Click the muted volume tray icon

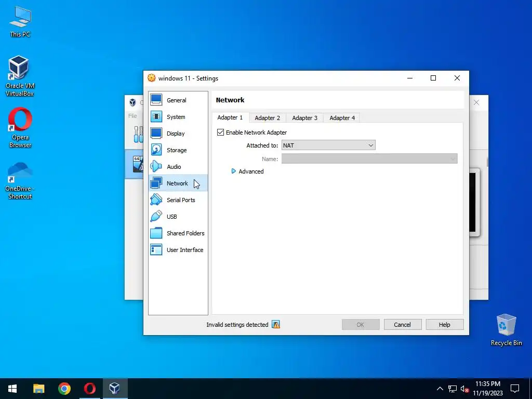(x=464, y=389)
